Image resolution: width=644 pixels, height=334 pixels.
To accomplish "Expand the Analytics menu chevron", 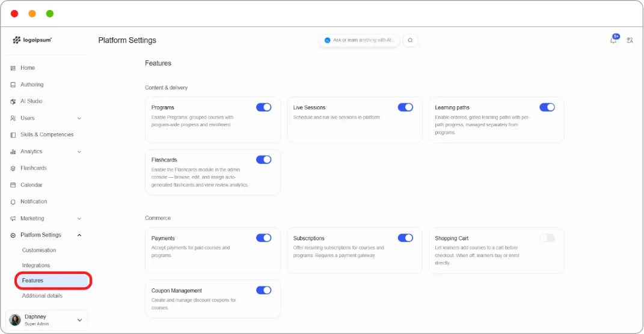I will pos(79,152).
